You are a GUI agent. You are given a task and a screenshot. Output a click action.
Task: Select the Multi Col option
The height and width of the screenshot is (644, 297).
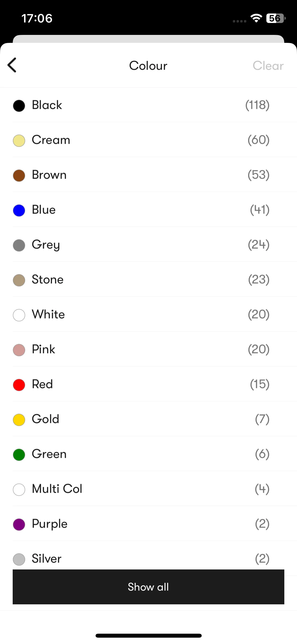click(x=148, y=489)
